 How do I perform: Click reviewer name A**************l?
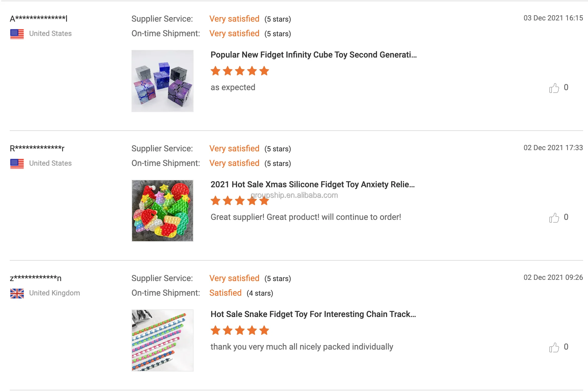coord(39,19)
